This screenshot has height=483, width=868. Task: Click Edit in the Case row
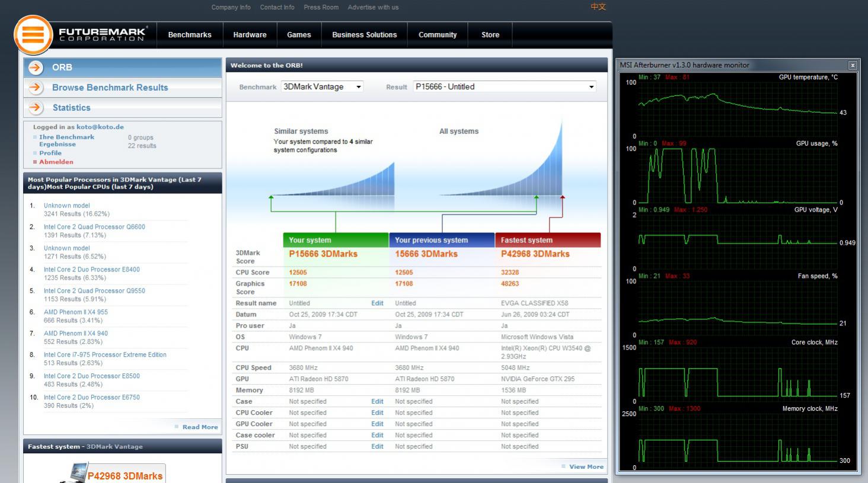coord(377,401)
